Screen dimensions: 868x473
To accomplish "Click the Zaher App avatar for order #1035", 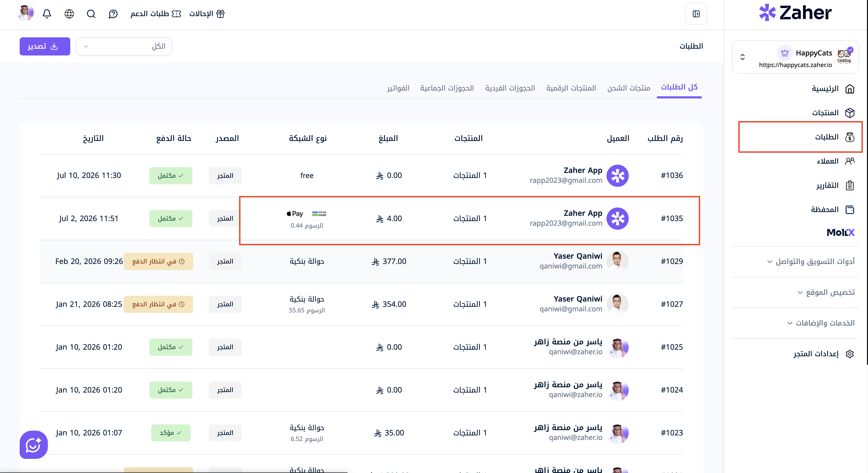I will 617,219.
